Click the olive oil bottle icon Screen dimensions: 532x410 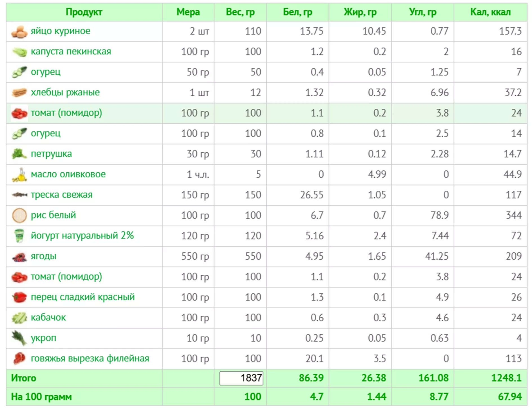[19, 175]
